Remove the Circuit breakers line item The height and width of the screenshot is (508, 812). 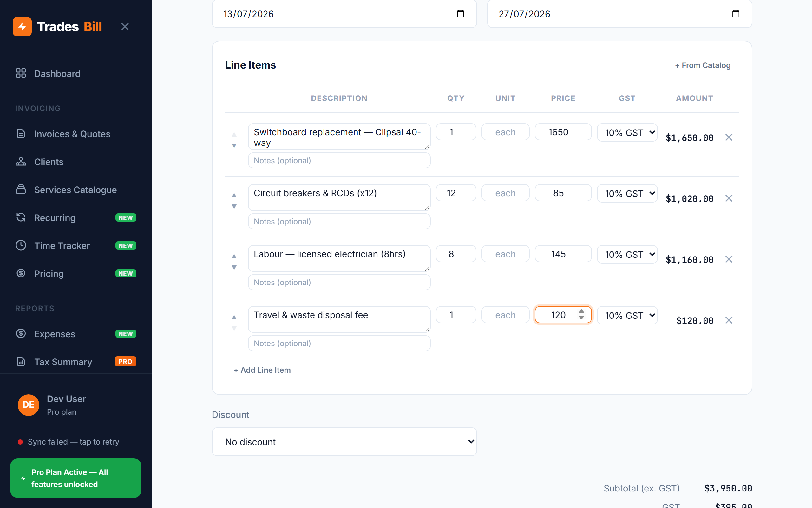point(729,198)
